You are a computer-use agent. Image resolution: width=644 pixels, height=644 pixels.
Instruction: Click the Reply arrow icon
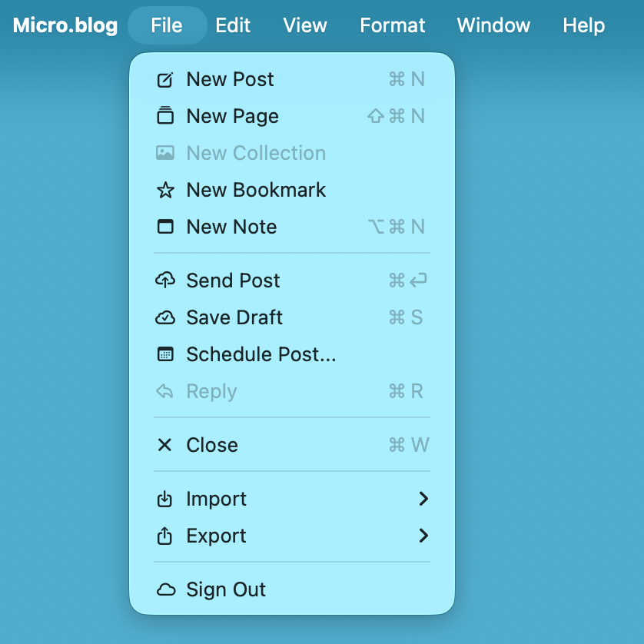tap(164, 391)
